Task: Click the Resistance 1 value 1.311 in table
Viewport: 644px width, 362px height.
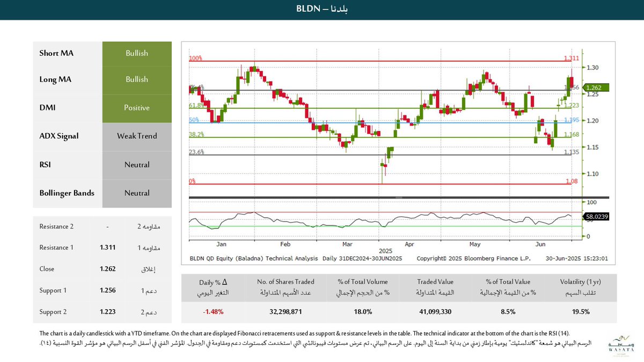Action: (x=107, y=248)
